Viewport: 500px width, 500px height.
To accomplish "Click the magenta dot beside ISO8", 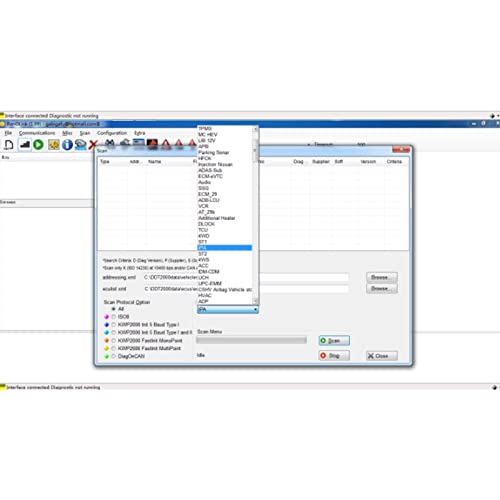I will click(107, 317).
